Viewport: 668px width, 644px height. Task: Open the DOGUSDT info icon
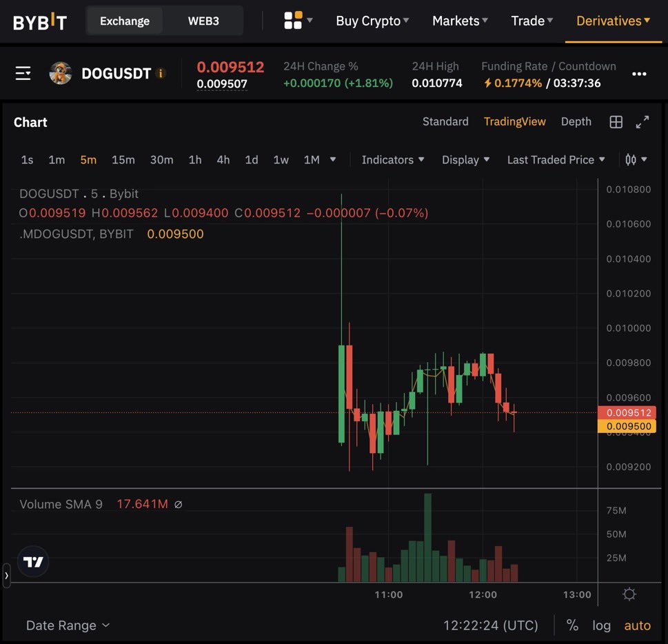(161, 73)
